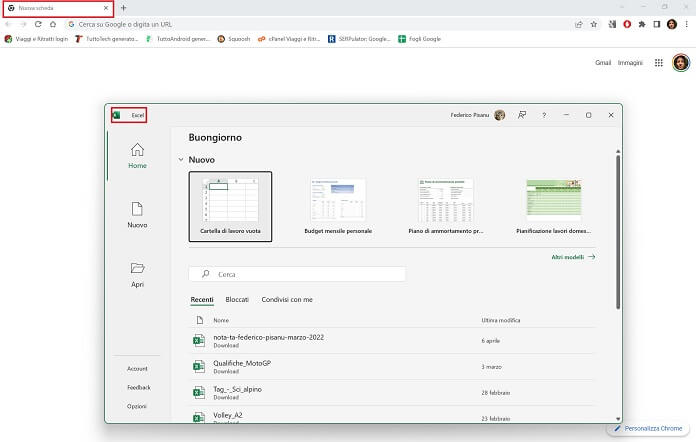Viewport: 696px width, 442px height.
Task: Open TuttoAndroid bookmark
Action: coord(178,39)
